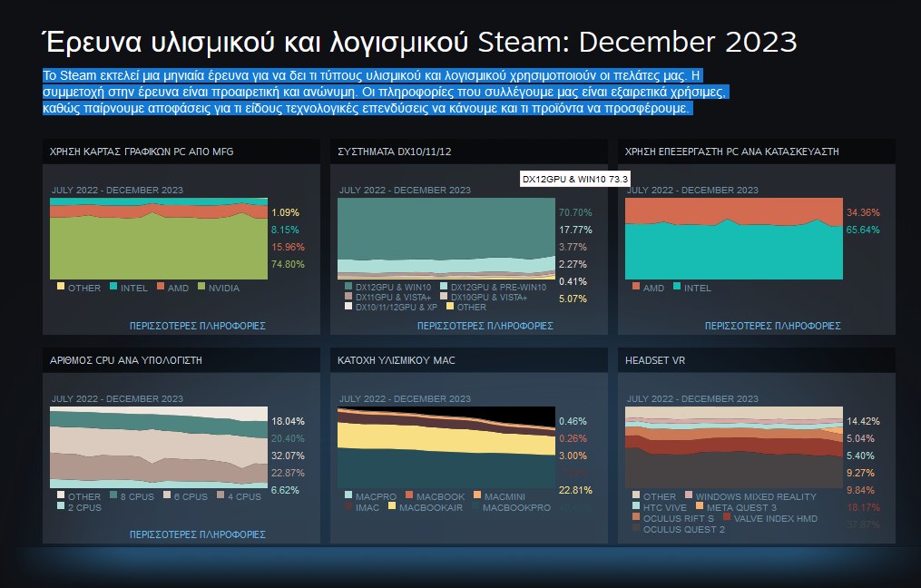This screenshot has width=921, height=588.
Task: Click the WINDOWS MIXED REALITY legend swatch
Action: click(x=689, y=495)
